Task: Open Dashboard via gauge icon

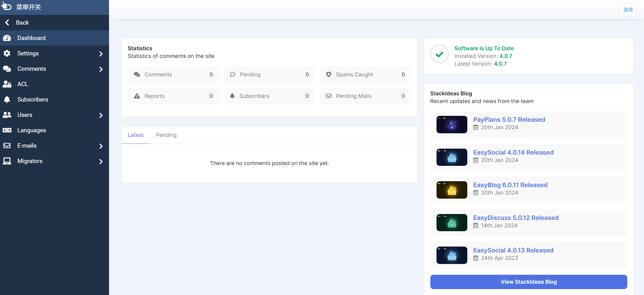Action: (x=7, y=38)
